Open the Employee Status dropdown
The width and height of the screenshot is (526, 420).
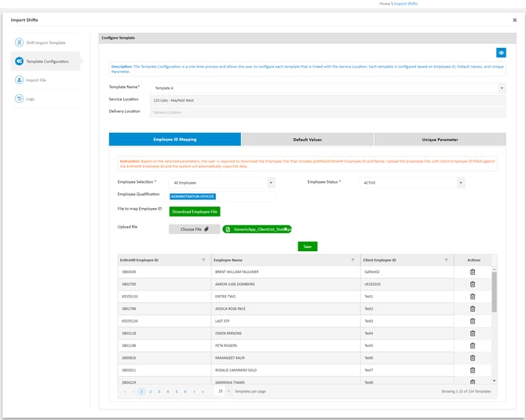pos(461,183)
